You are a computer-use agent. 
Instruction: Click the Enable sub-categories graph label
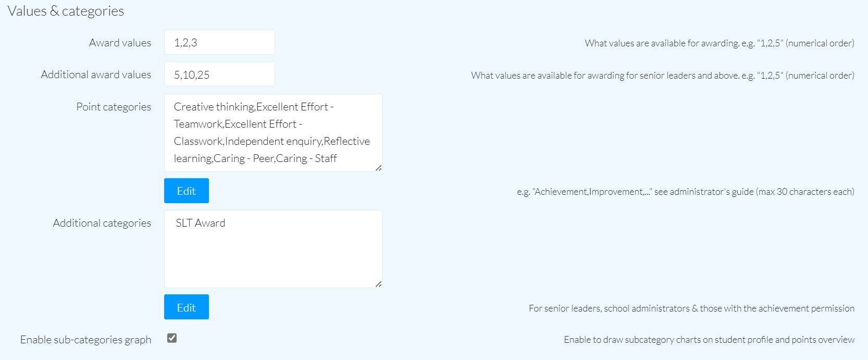pos(85,339)
